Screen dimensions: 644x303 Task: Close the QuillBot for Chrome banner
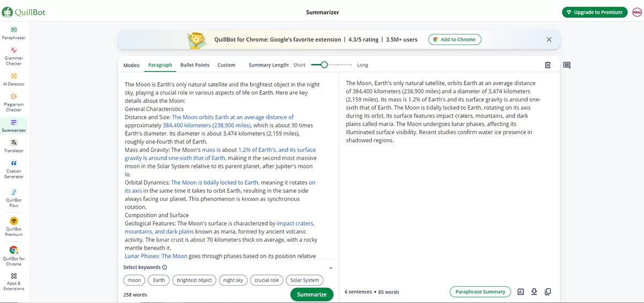549,39
